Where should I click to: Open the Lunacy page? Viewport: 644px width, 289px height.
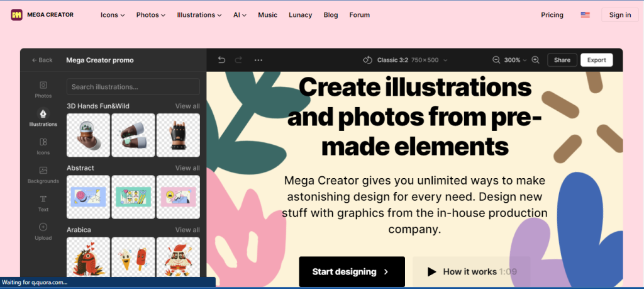pyautogui.click(x=300, y=15)
